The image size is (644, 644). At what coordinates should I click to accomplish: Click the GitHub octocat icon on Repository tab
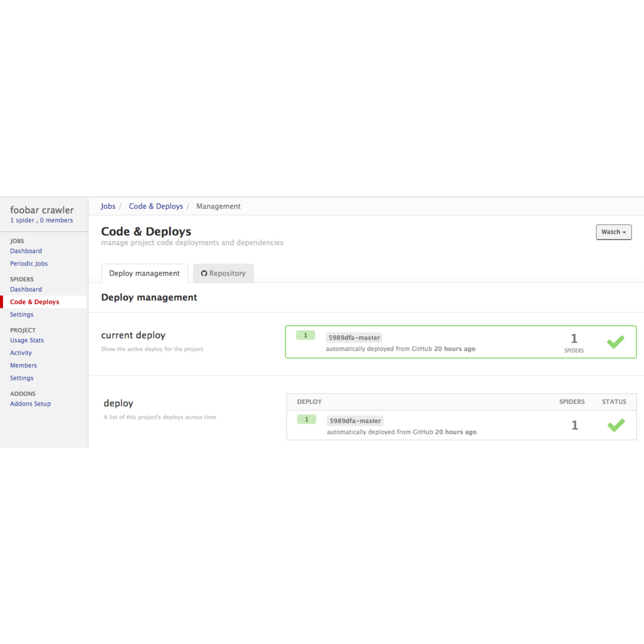[204, 273]
